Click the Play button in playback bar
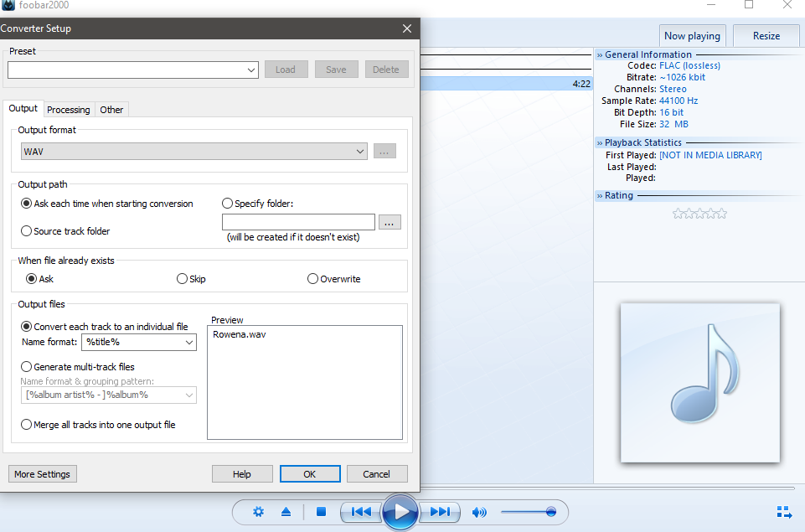The width and height of the screenshot is (805, 532). point(400,511)
